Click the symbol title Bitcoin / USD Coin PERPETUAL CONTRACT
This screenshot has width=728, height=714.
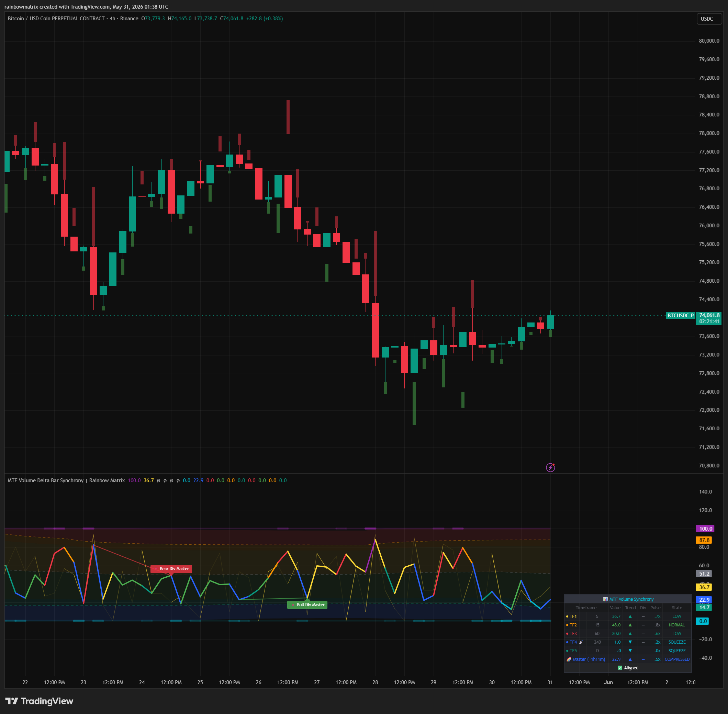tap(56, 19)
